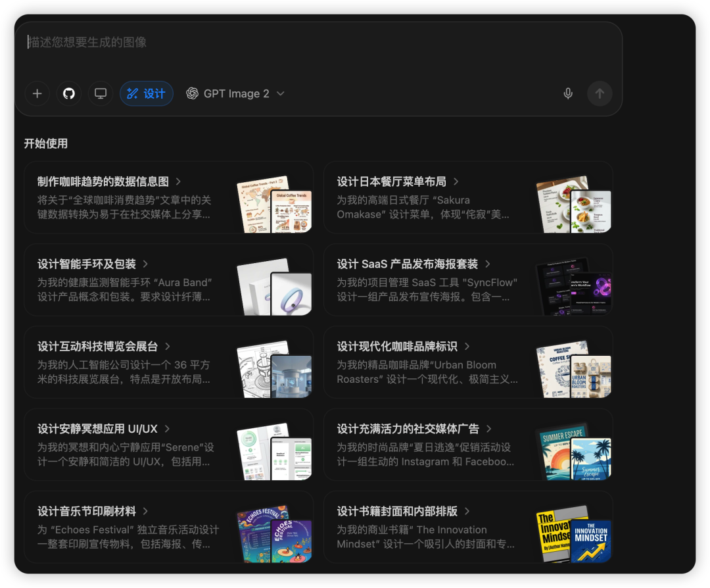710x588 pixels.
Task: Click the Innovation Mindset book cover thumbnail
Action: point(574,534)
